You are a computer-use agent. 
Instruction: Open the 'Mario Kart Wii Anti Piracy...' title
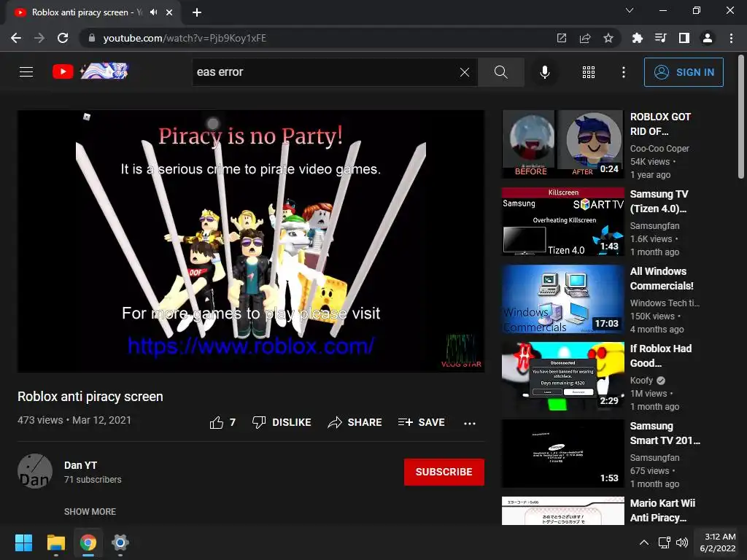click(662, 510)
